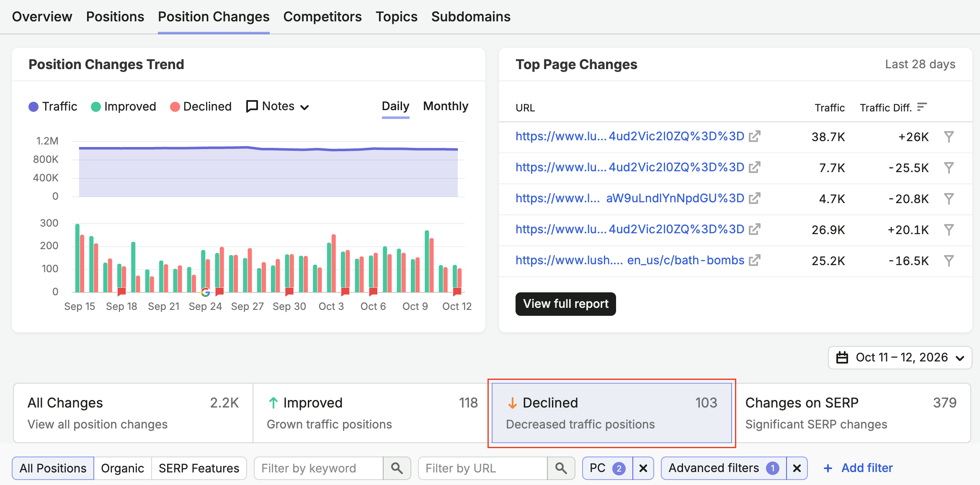Select the Organic positions filter
Viewport: 980px width, 485px height.
pyautogui.click(x=122, y=468)
